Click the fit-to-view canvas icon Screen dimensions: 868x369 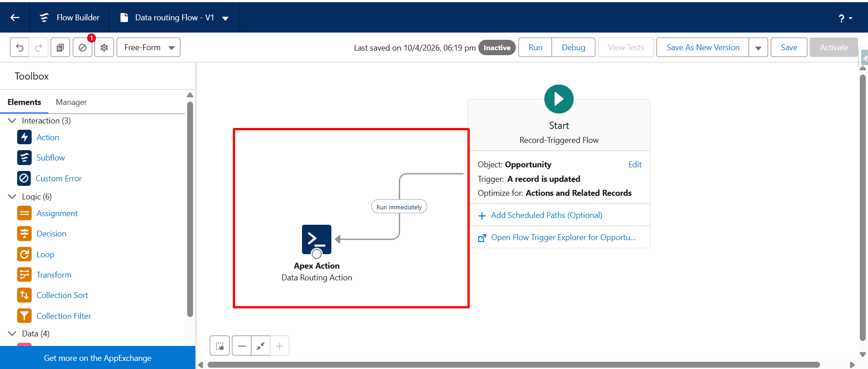261,346
